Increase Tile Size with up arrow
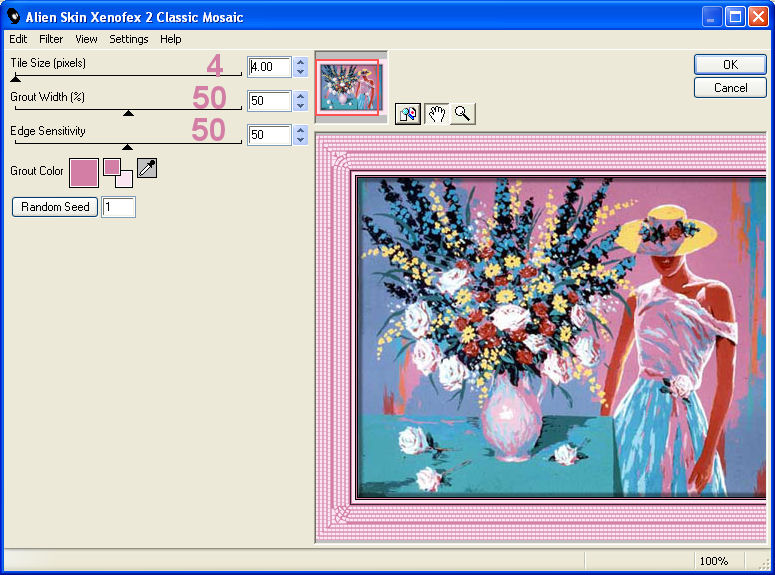 click(x=301, y=62)
